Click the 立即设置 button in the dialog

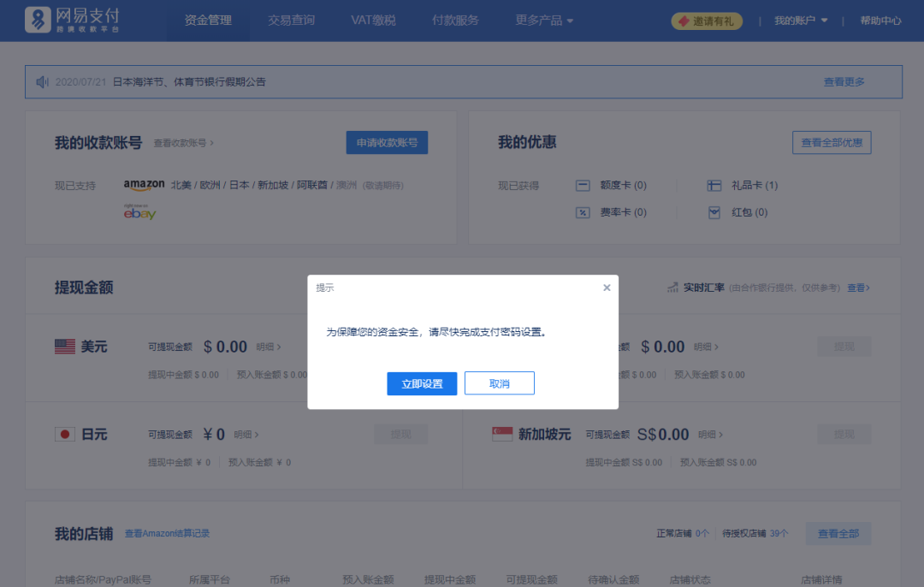[x=422, y=382]
